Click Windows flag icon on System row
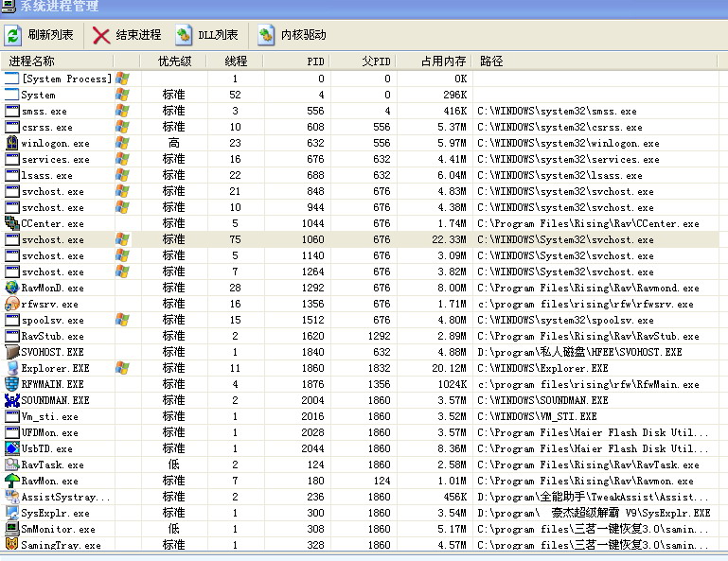 click(122, 95)
